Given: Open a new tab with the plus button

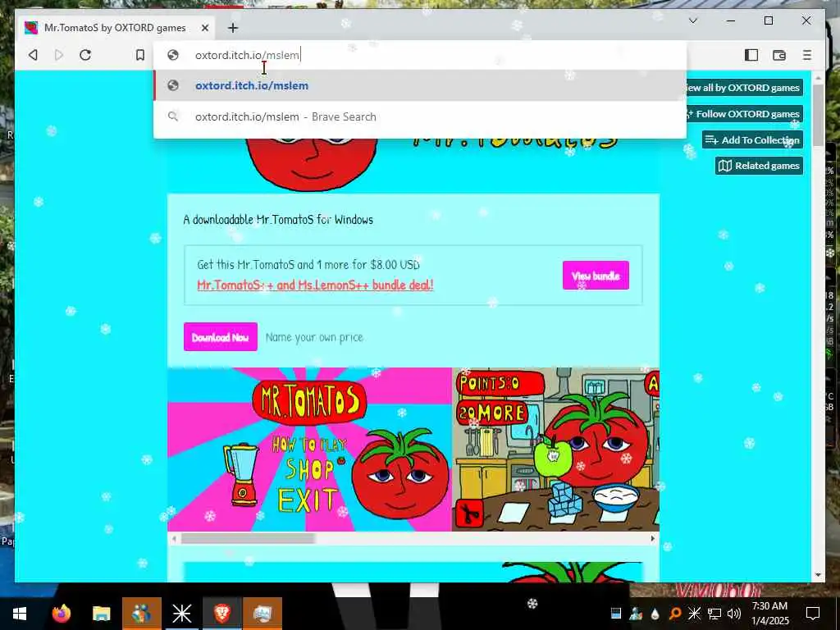Looking at the screenshot, I should [232, 28].
